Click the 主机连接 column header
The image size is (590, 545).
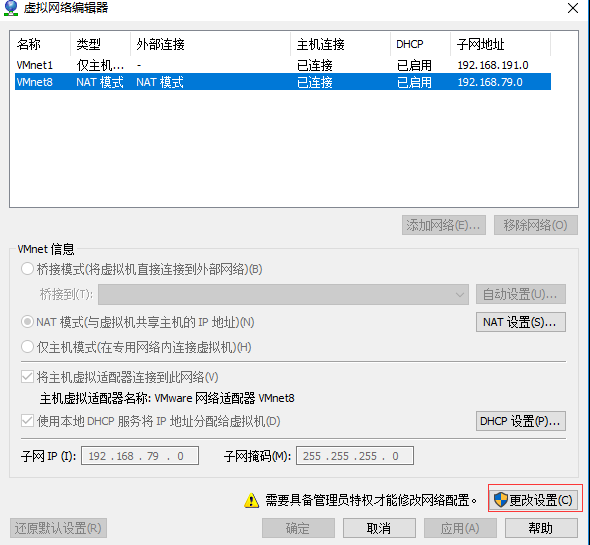pyautogui.click(x=341, y=44)
